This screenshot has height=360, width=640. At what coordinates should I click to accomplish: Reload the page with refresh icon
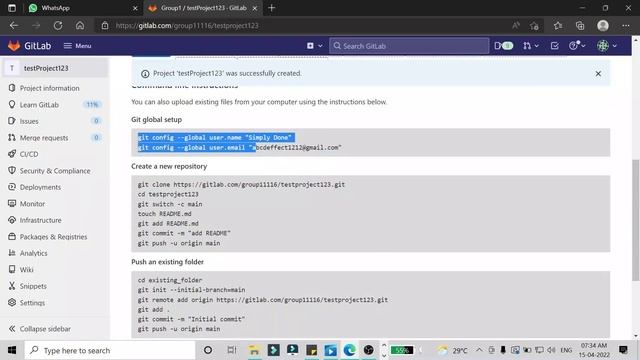(x=58, y=25)
